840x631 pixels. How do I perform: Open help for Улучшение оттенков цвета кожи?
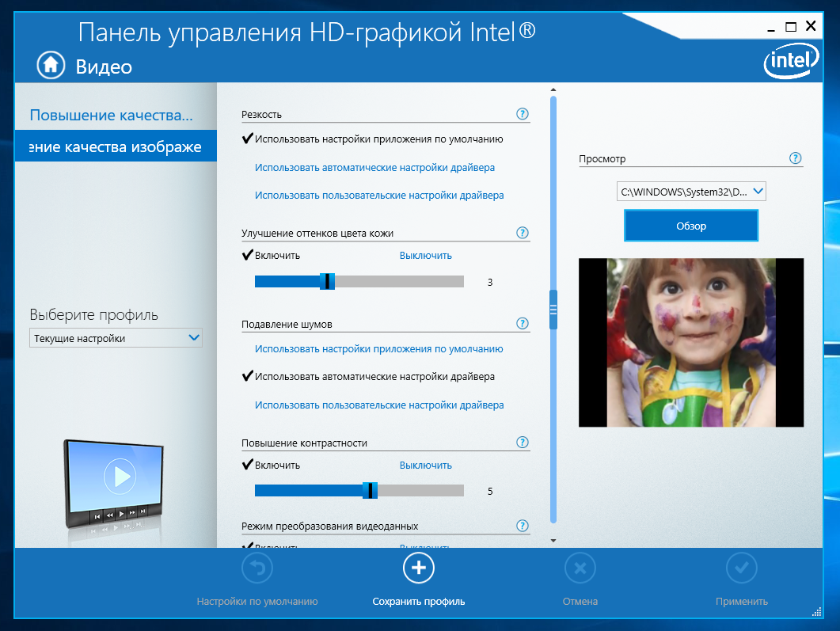click(x=523, y=233)
